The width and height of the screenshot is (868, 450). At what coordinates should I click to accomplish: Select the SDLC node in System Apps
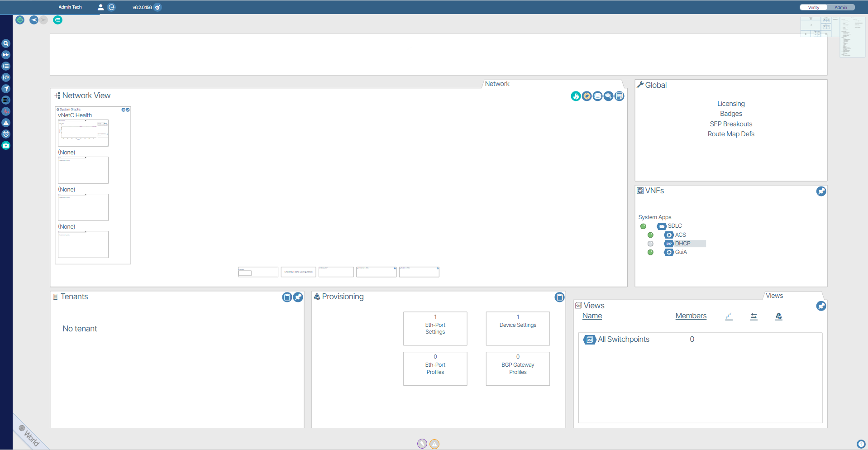(x=674, y=226)
